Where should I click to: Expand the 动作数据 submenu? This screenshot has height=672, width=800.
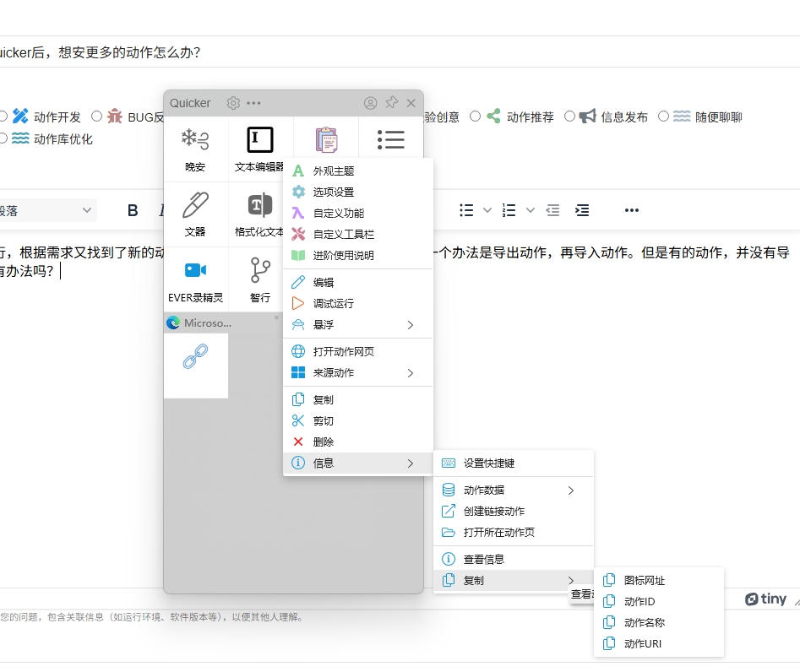pyautogui.click(x=514, y=490)
